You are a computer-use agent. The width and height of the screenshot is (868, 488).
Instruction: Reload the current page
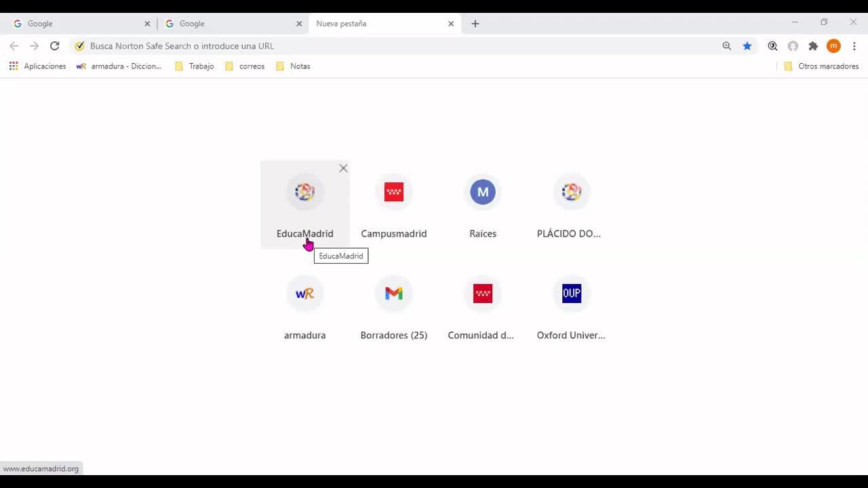coord(55,46)
